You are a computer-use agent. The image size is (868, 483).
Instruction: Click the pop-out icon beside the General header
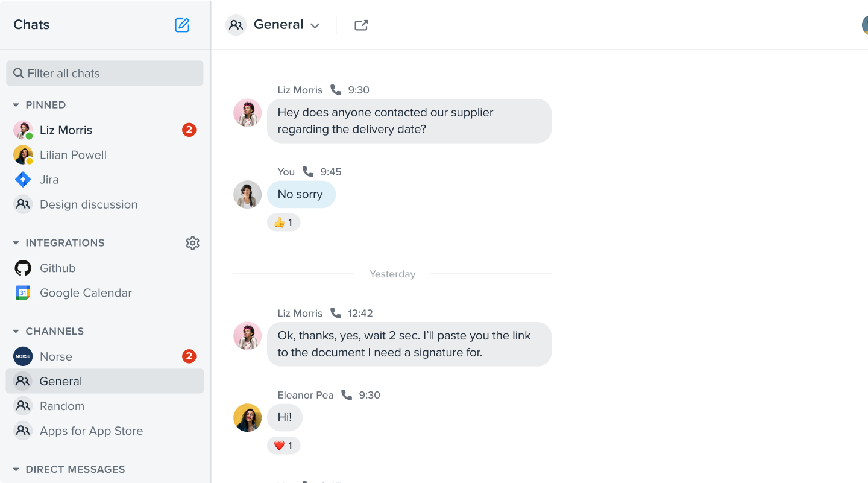[361, 25]
